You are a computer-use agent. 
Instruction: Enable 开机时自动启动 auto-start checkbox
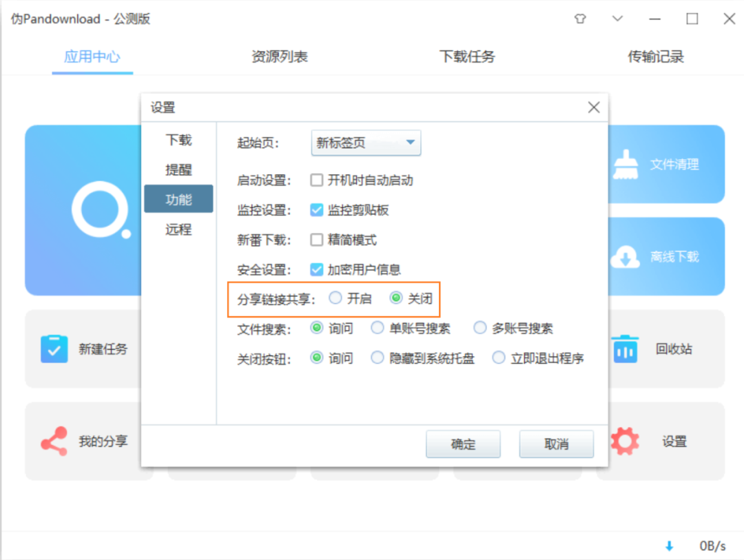pos(316,180)
